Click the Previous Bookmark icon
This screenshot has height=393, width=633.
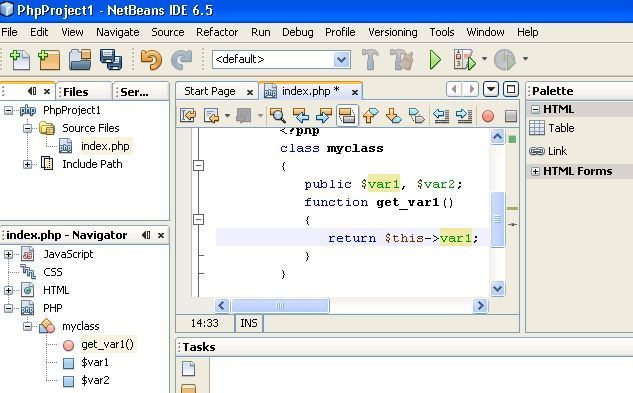(371, 116)
